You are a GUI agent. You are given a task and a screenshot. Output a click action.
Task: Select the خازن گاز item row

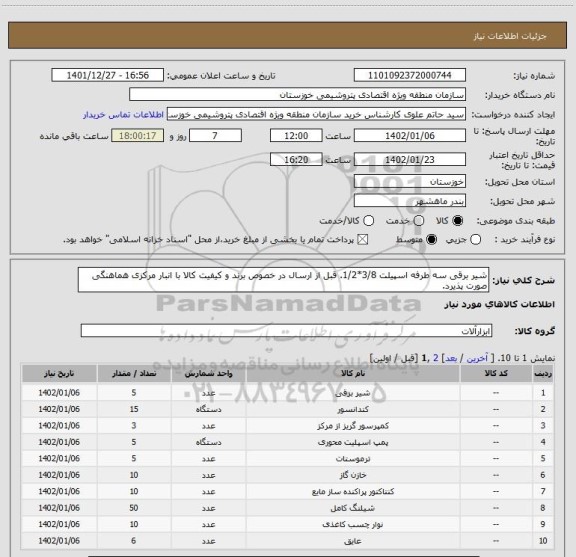(x=287, y=475)
